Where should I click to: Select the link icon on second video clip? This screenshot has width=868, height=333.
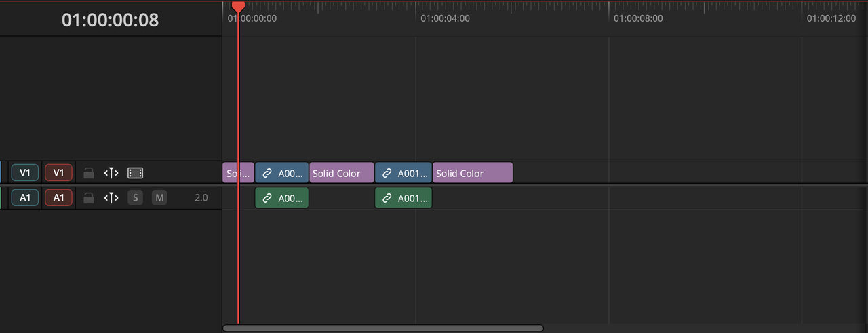click(387, 173)
